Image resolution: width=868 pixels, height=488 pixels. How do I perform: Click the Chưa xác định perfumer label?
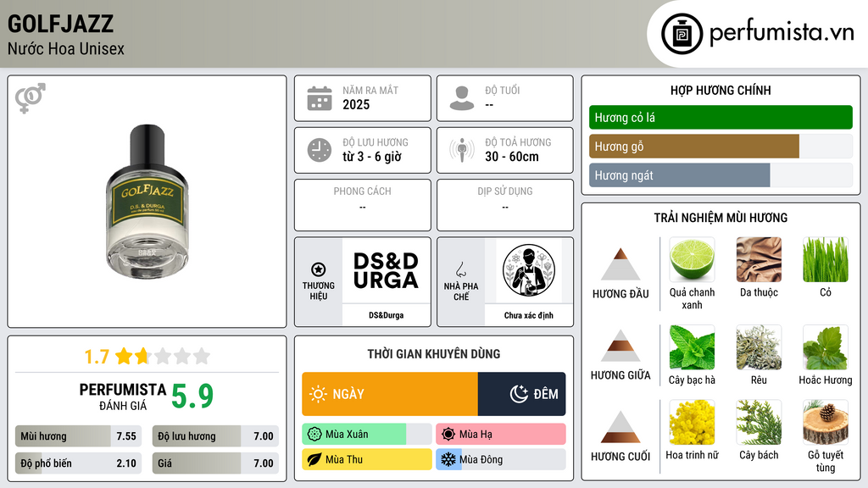click(529, 315)
